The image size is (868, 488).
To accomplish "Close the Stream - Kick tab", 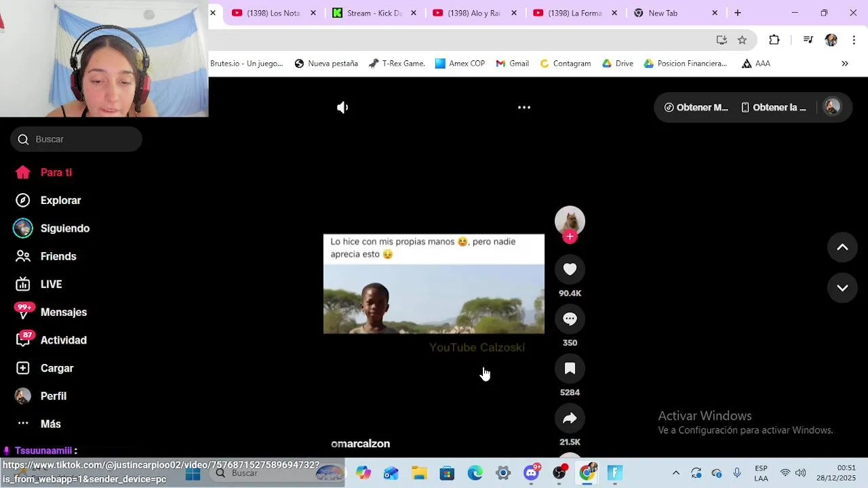I will click(x=414, y=13).
